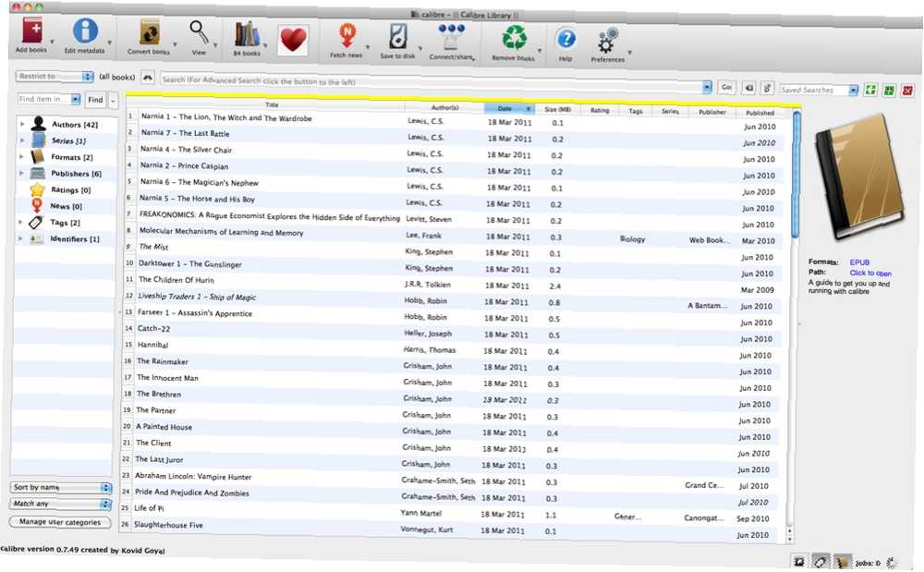This screenshot has height=572, width=924.
Task: Click the reset search icon beside Go
Action: 748,88
